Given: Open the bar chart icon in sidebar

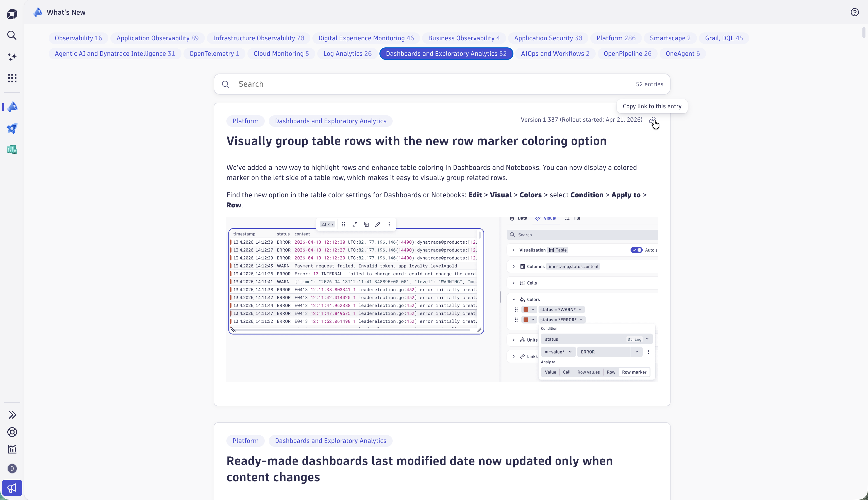Looking at the screenshot, I should tap(12, 449).
